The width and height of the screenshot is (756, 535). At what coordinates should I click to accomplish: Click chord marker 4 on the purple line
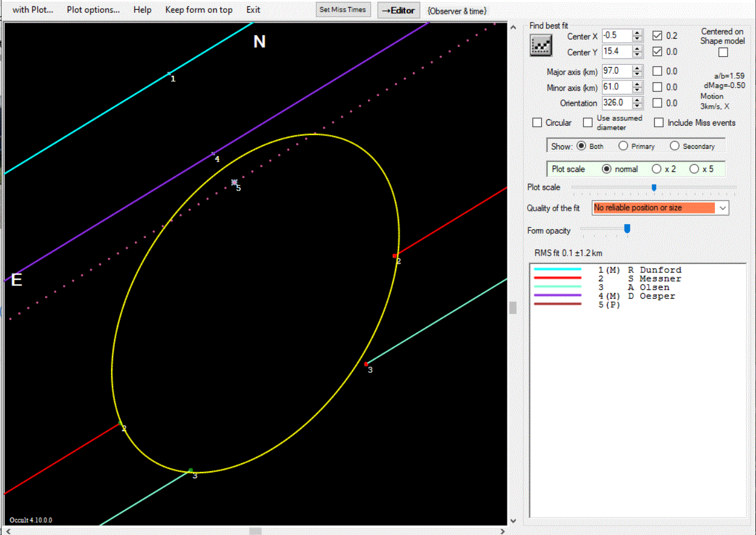[213, 153]
